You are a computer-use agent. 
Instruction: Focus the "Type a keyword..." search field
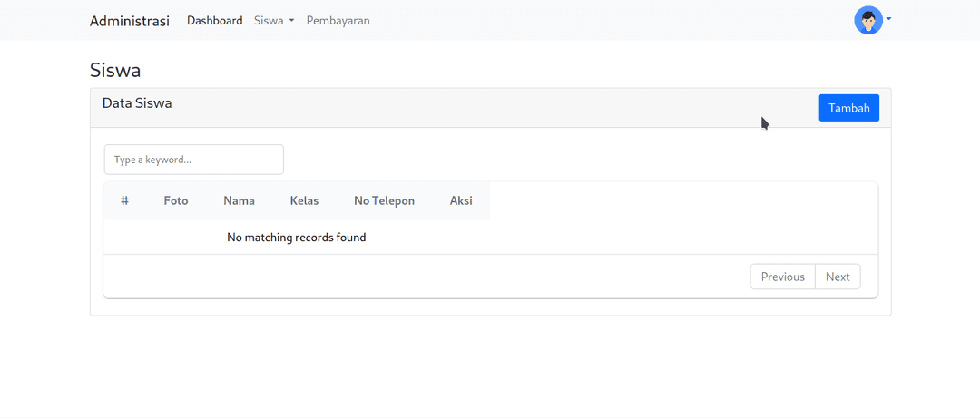(193, 160)
